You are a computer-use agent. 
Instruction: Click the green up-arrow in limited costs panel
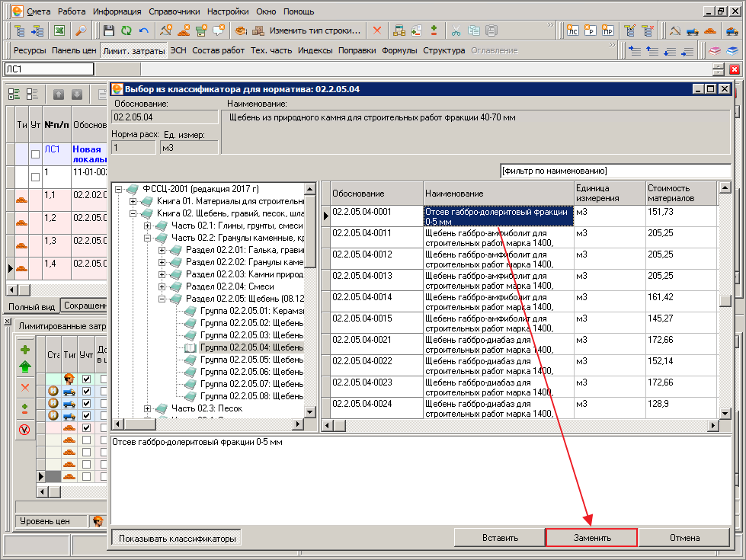click(x=25, y=366)
